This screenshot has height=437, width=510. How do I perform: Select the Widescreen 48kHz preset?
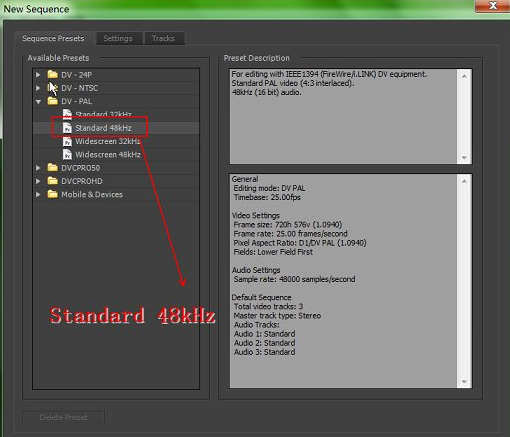(x=108, y=155)
